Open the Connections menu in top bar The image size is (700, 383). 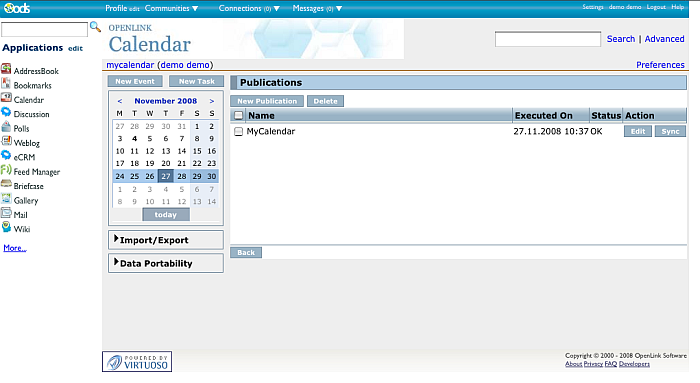(249, 8)
